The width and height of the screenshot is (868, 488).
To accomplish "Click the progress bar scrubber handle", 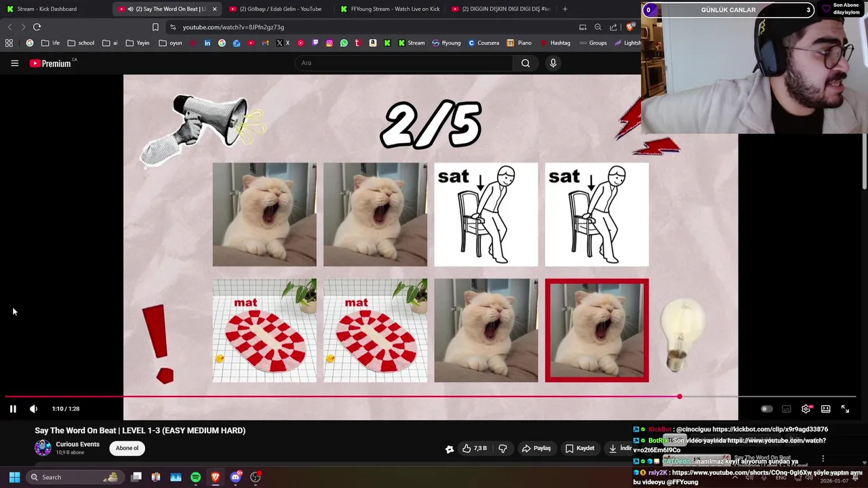I will click(x=679, y=396).
